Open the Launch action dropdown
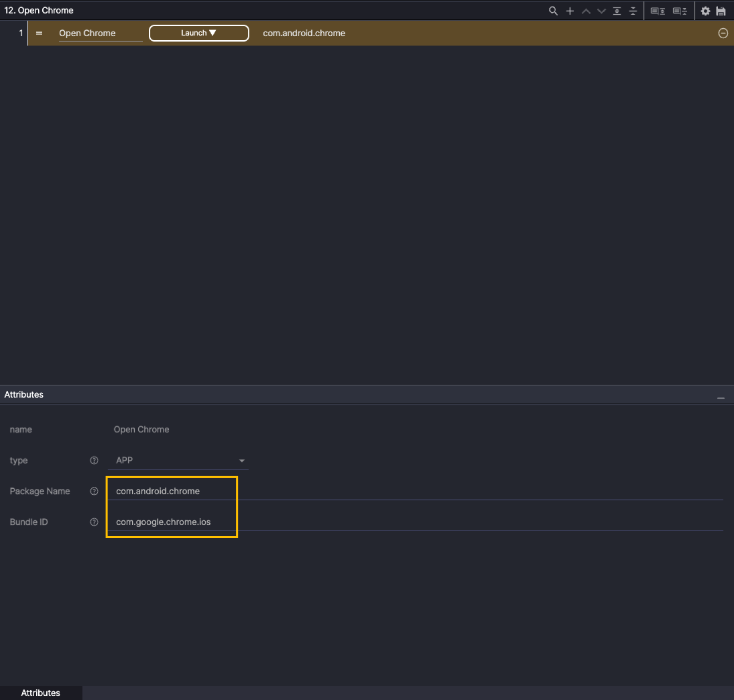Viewport: 734px width, 700px height. coord(199,33)
